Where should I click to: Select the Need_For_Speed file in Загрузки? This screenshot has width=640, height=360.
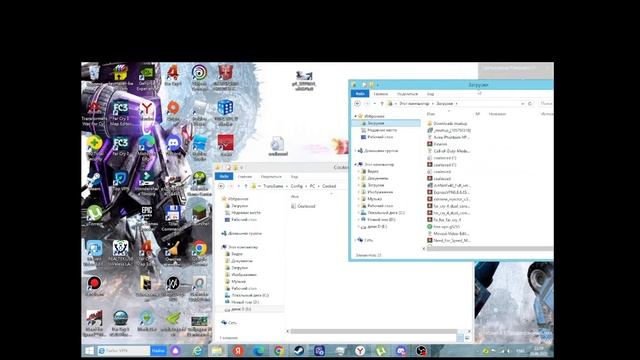point(449,240)
